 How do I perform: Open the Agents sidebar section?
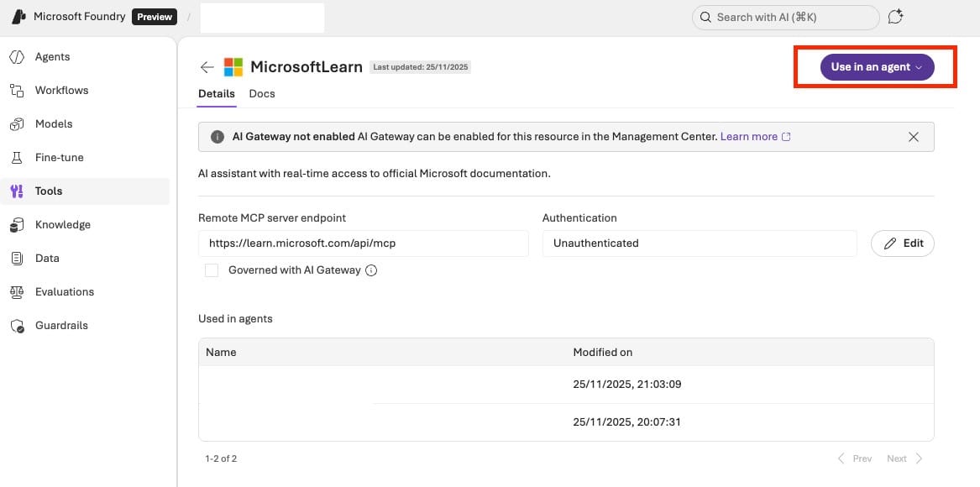click(x=52, y=57)
